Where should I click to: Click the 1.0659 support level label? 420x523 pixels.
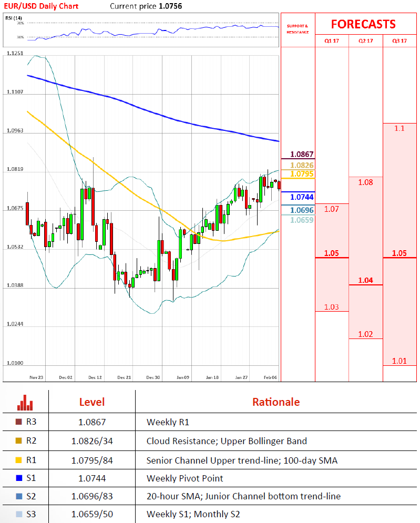[x=302, y=220]
